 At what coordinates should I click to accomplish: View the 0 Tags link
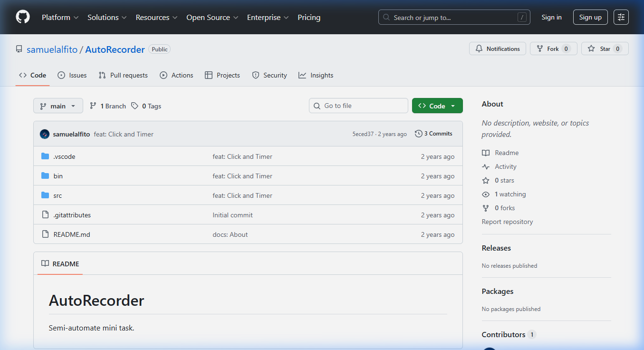pyautogui.click(x=146, y=106)
